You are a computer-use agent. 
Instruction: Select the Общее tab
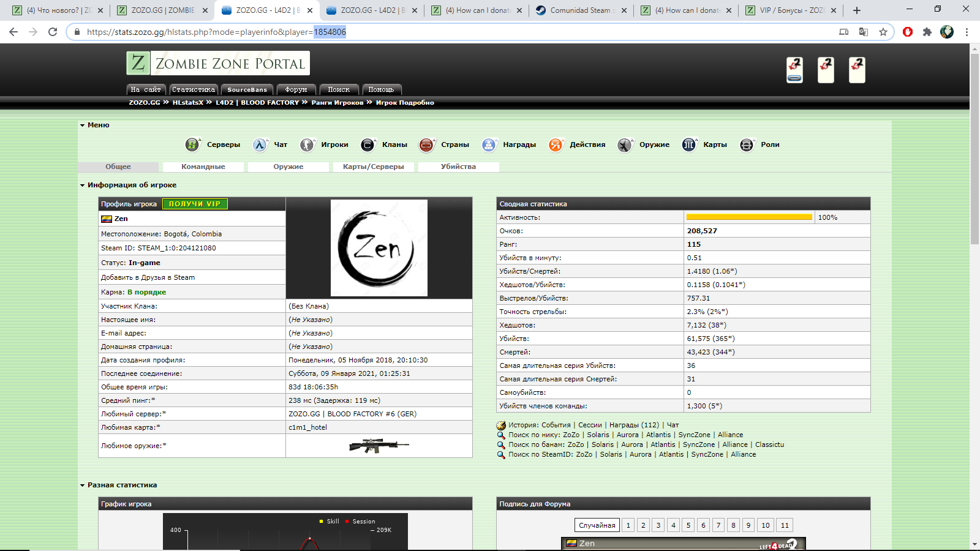point(118,167)
